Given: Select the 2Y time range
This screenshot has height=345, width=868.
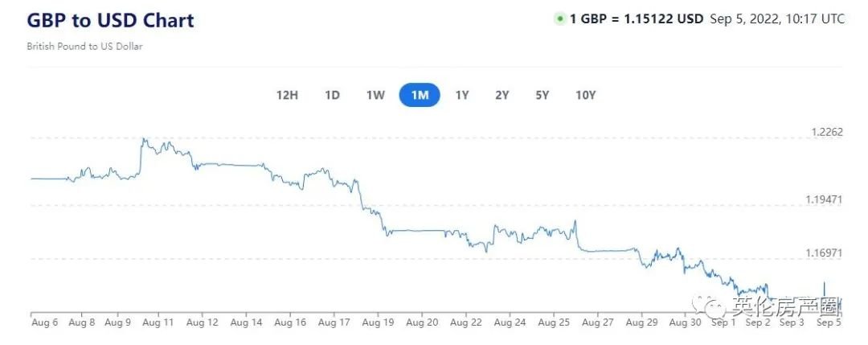Looking at the screenshot, I should coord(502,95).
